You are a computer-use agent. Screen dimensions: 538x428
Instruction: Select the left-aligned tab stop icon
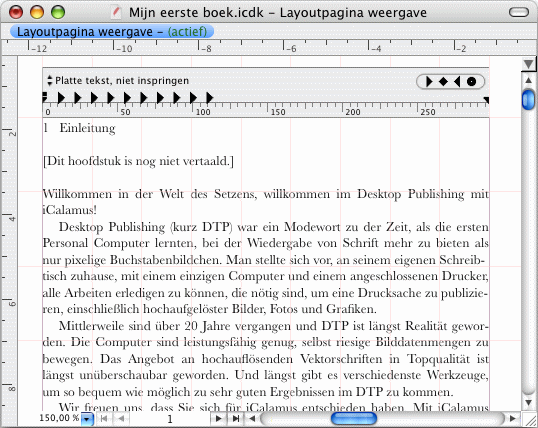429,82
